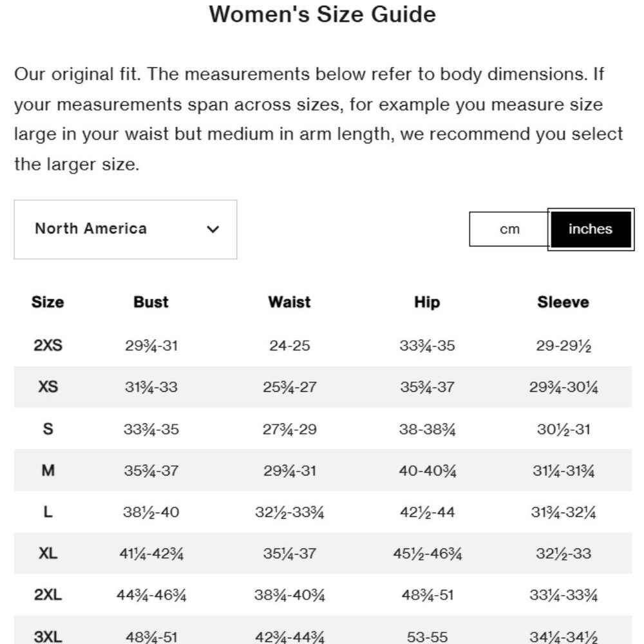The width and height of the screenshot is (644, 644).
Task: Select the 2XL size row label
Action: tap(48, 594)
